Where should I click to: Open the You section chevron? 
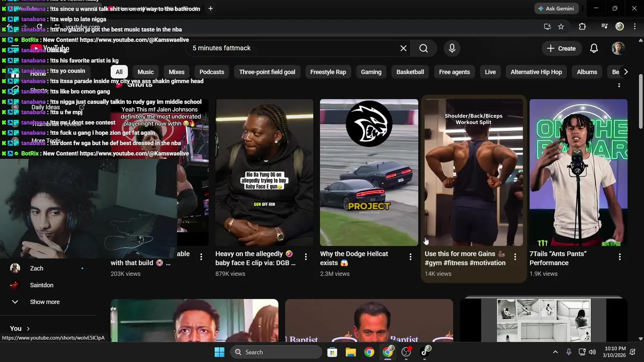(x=28, y=328)
